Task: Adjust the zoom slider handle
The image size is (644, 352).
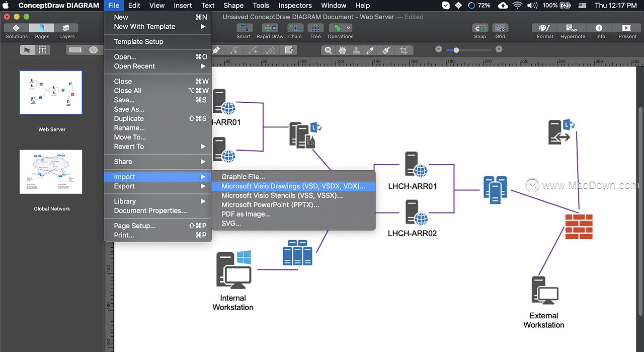Action: click(456, 50)
